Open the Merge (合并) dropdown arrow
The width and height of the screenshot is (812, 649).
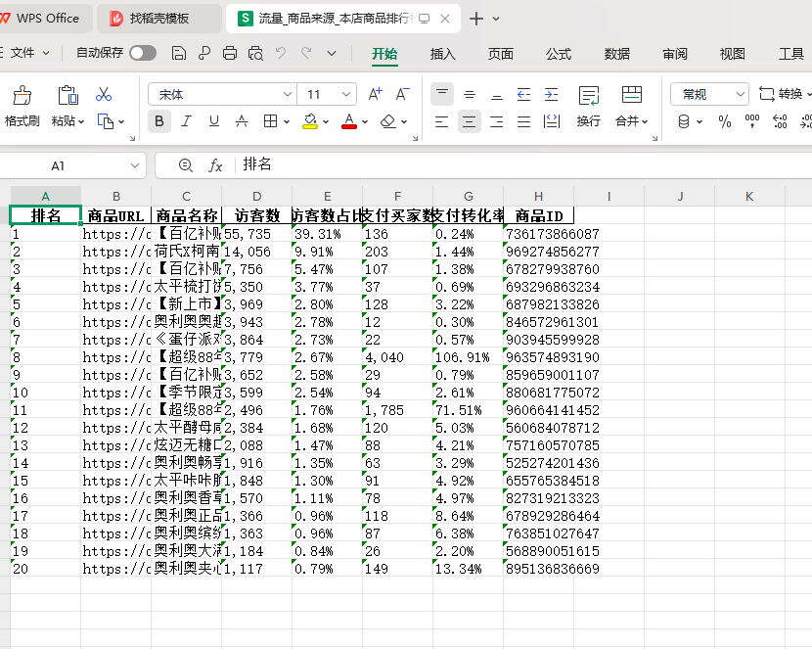point(646,121)
